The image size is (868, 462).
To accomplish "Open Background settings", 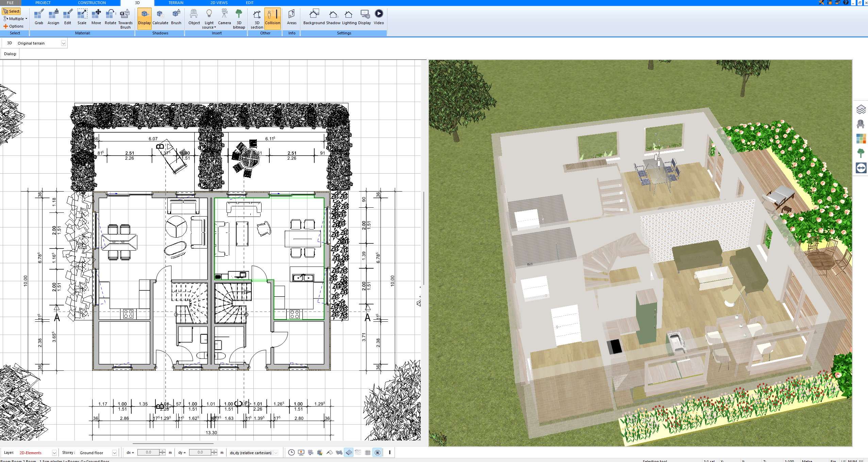I will (x=314, y=17).
